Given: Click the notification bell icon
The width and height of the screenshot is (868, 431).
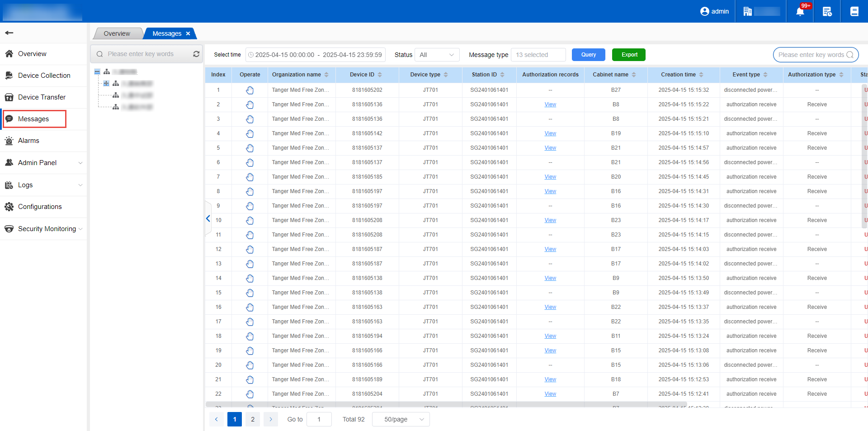Looking at the screenshot, I should 800,11.
